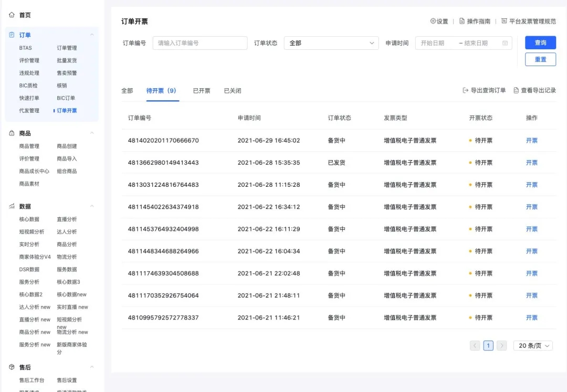The width and height of the screenshot is (567, 392).
Task: Click 开票 for order 4811170352926754064
Action: (x=531, y=295)
